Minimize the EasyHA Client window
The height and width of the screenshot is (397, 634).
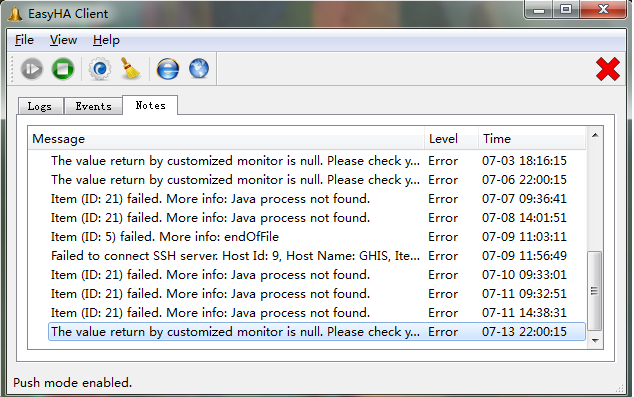tap(539, 10)
